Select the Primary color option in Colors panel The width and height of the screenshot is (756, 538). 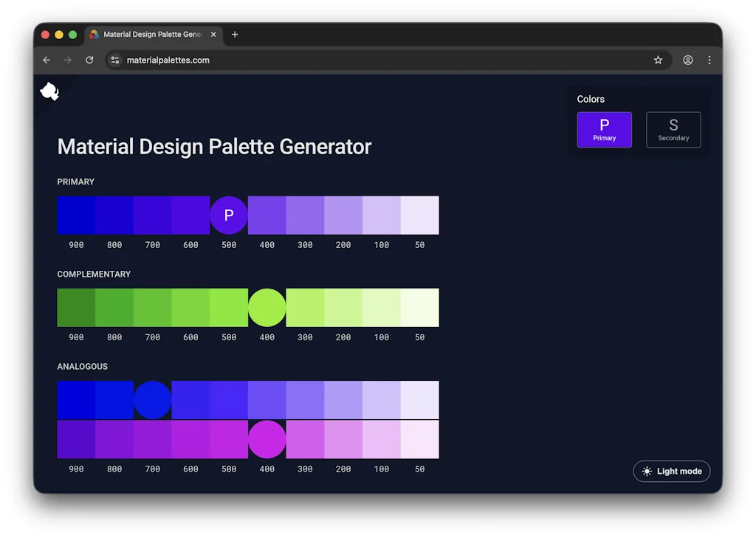(x=605, y=129)
